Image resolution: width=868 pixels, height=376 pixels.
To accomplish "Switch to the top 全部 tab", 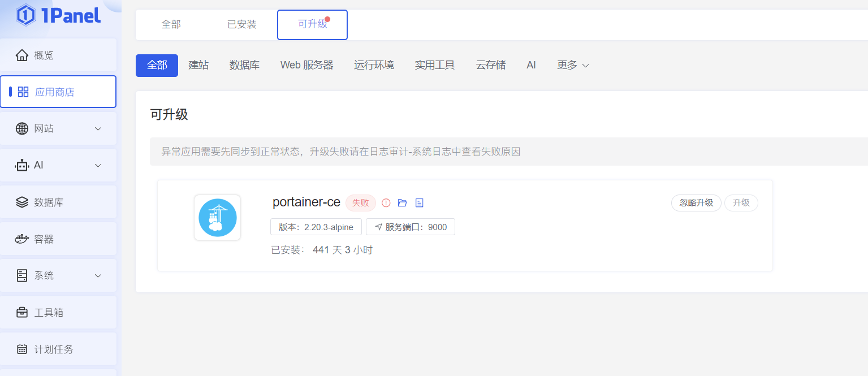I will [171, 24].
